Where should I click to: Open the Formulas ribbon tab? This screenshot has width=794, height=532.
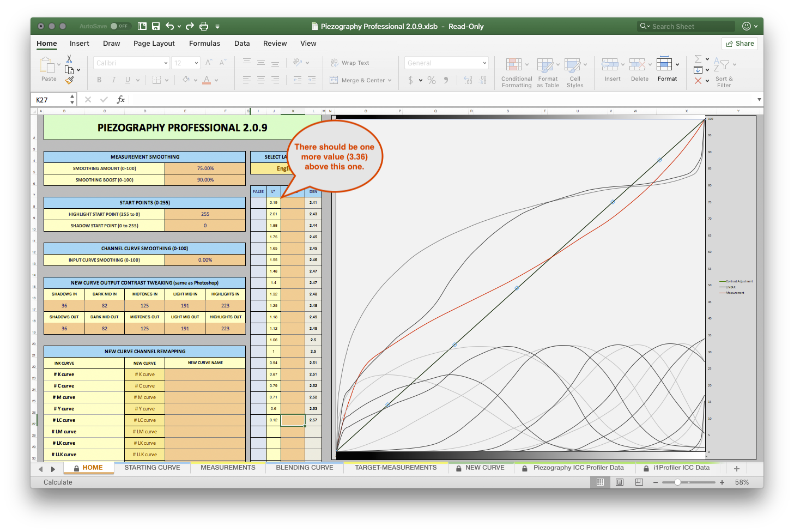[204, 44]
